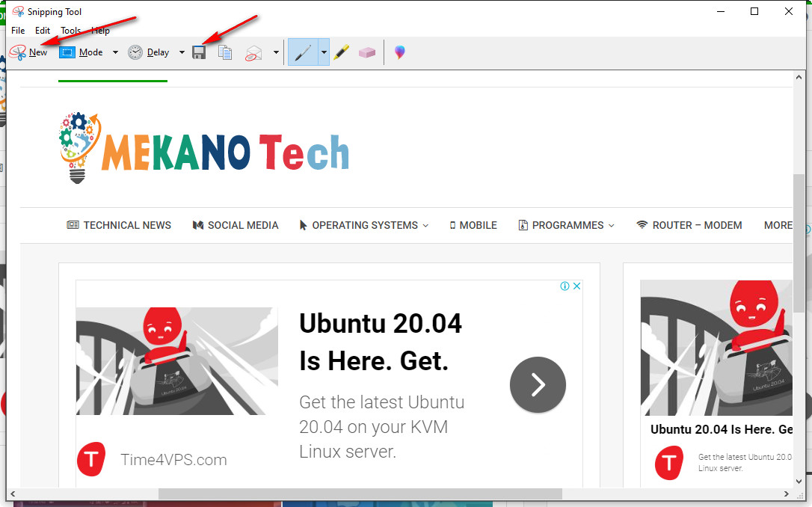Open MOBILE nav link
This screenshot has width=812, height=507.
pyautogui.click(x=473, y=225)
